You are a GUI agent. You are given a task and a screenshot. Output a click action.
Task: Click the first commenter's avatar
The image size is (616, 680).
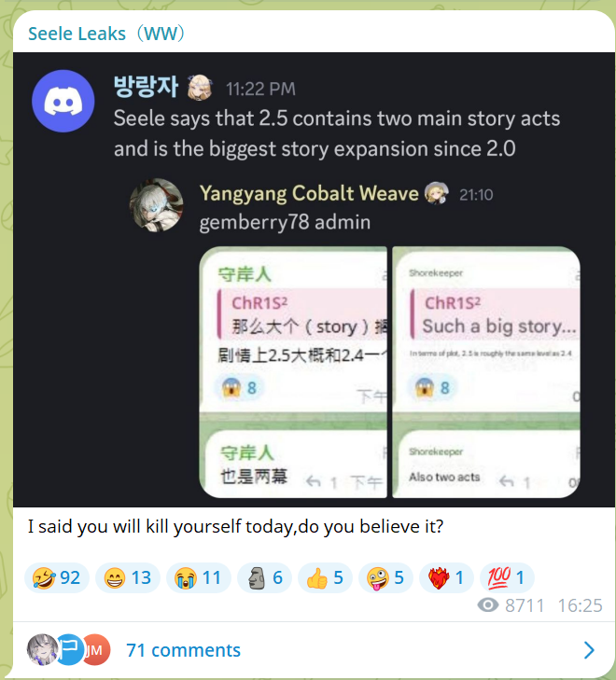point(43,649)
